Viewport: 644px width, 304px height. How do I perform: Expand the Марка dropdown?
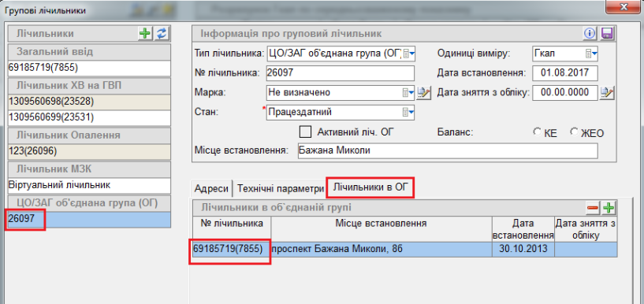coord(408,93)
